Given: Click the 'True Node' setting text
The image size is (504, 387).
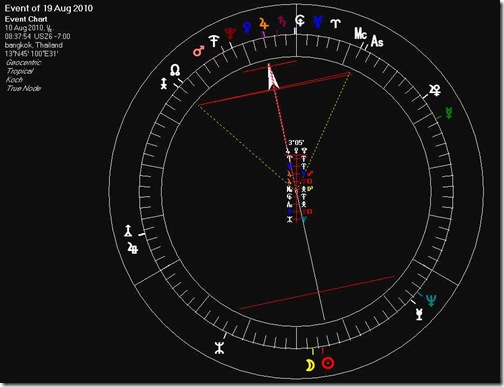Looking at the screenshot, I should (x=23, y=88).
